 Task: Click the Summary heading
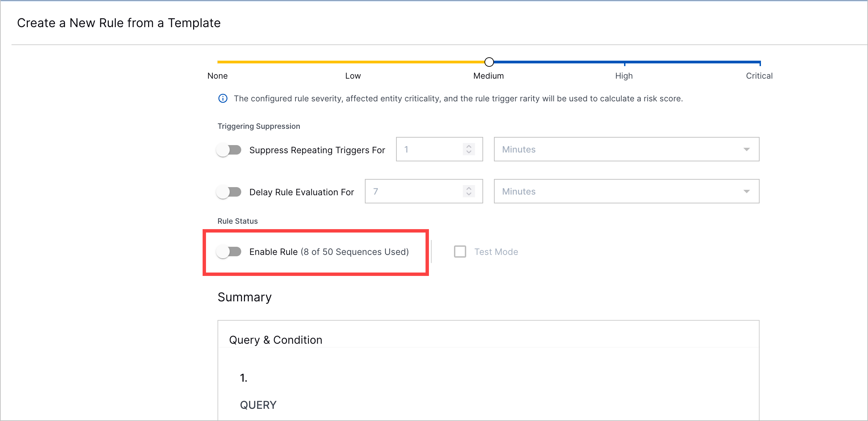point(245,297)
